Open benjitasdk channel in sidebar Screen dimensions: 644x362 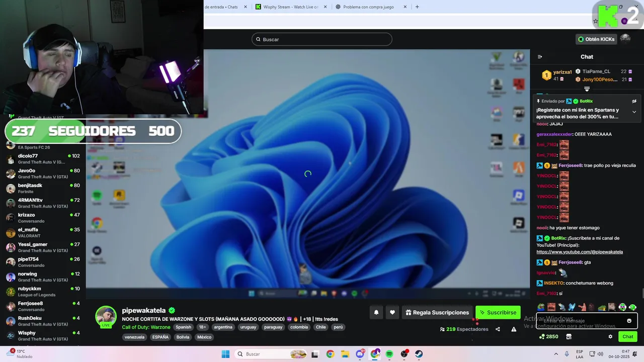pos(43,189)
